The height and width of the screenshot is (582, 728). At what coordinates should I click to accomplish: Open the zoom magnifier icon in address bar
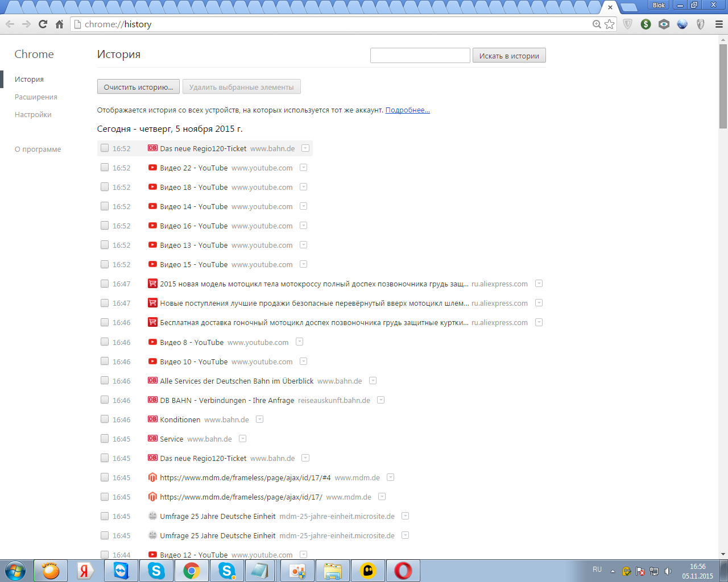pos(597,24)
